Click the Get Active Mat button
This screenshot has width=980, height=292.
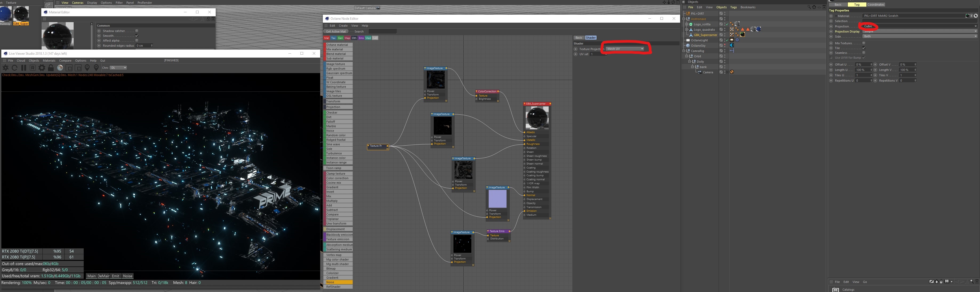click(336, 31)
